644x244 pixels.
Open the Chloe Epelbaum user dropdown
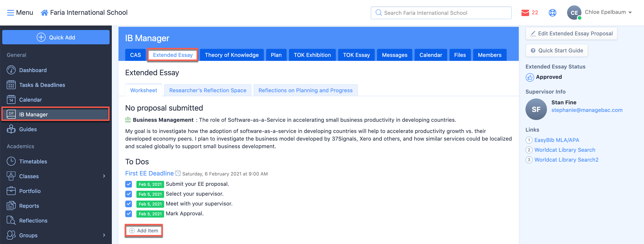tap(608, 12)
